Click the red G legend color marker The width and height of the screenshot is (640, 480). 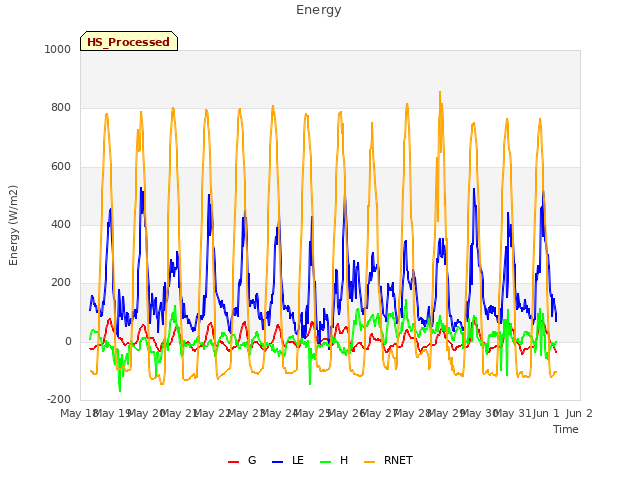(233, 462)
